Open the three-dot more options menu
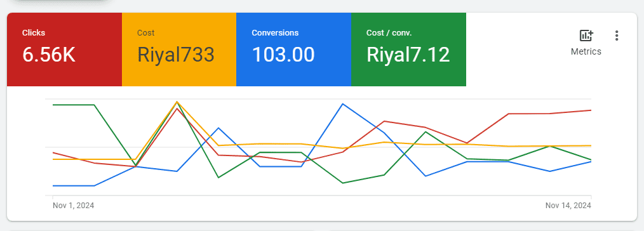This screenshot has width=644, height=231. click(617, 36)
